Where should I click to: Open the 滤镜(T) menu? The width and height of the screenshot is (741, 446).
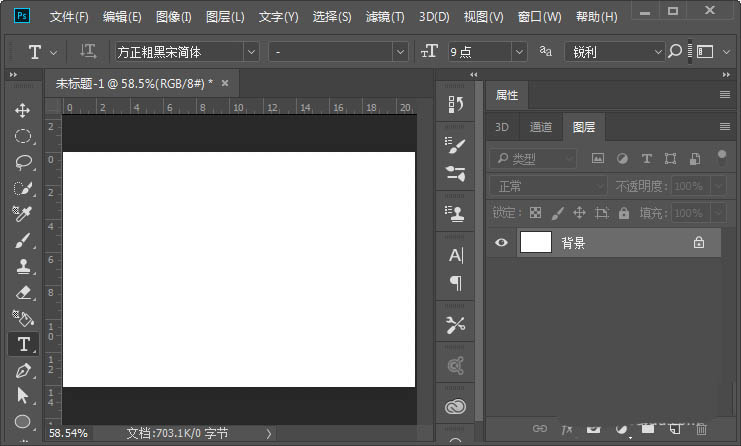[385, 17]
